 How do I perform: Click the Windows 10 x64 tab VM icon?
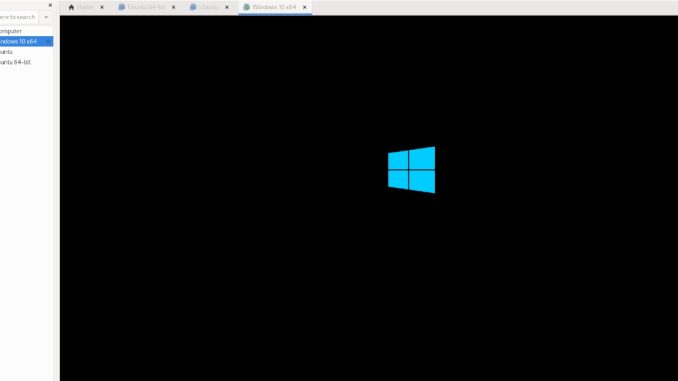(x=246, y=7)
